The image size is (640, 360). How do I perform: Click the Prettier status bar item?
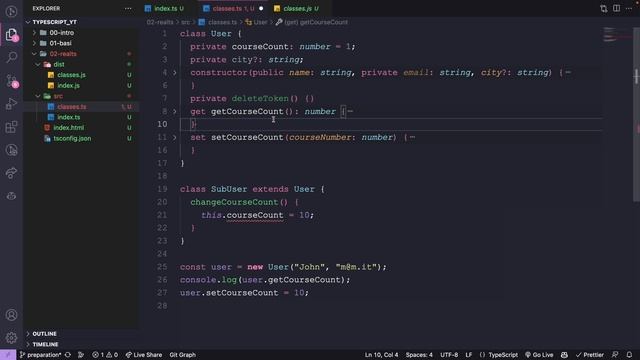tap(589, 355)
